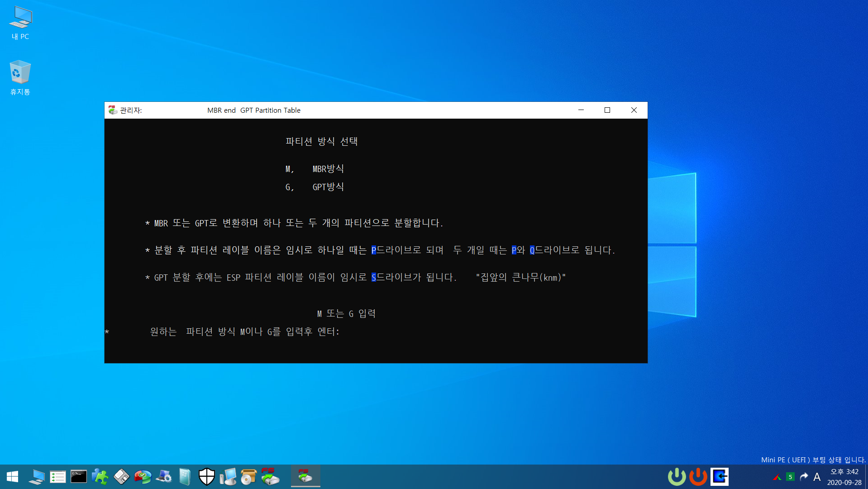The image size is (868, 489).
Task: Open the box with disc taskbar icon
Action: pyautogui.click(x=248, y=476)
